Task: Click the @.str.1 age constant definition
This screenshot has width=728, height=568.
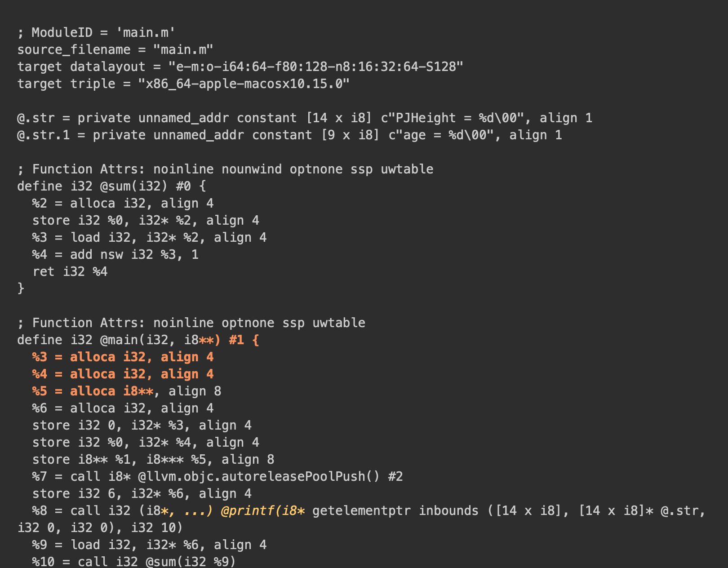Action: (289, 135)
